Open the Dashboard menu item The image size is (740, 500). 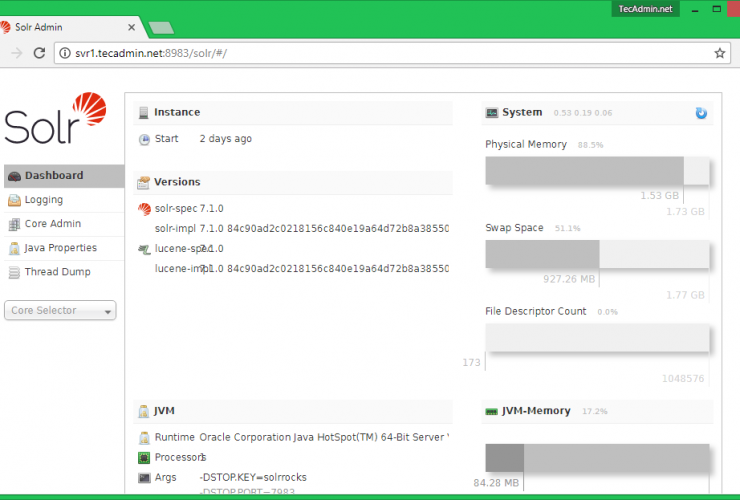pos(53,176)
